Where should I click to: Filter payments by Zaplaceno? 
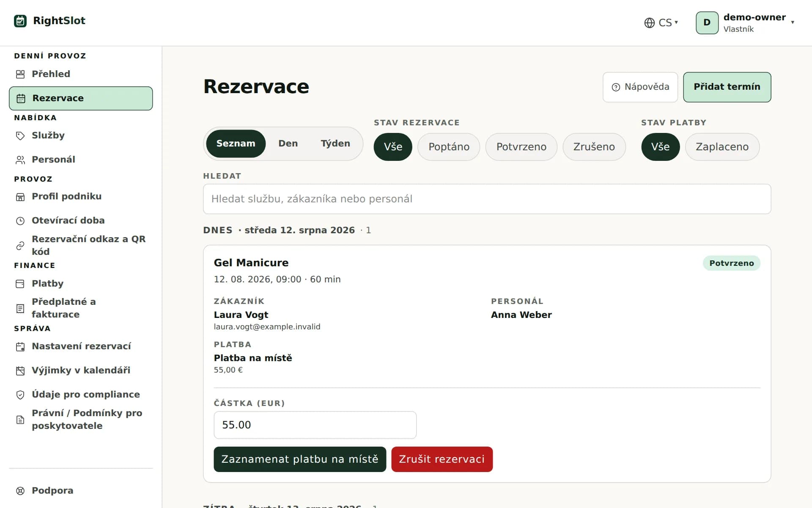click(722, 147)
